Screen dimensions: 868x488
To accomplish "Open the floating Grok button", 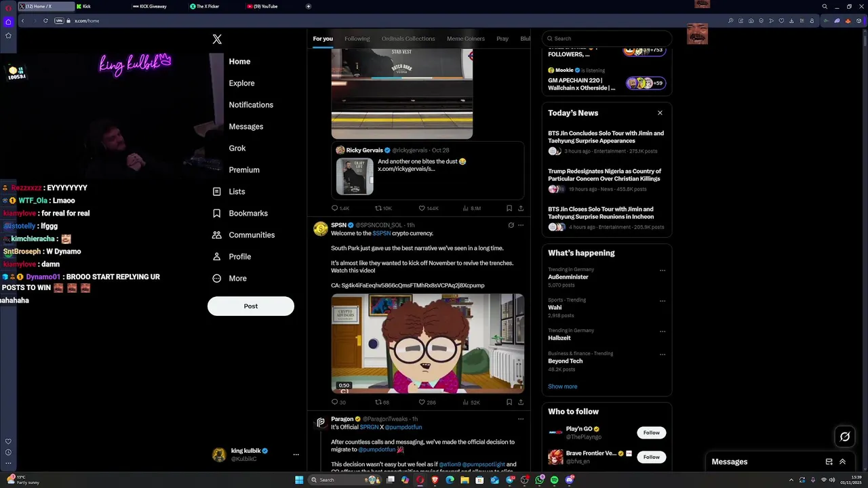I will [845, 436].
